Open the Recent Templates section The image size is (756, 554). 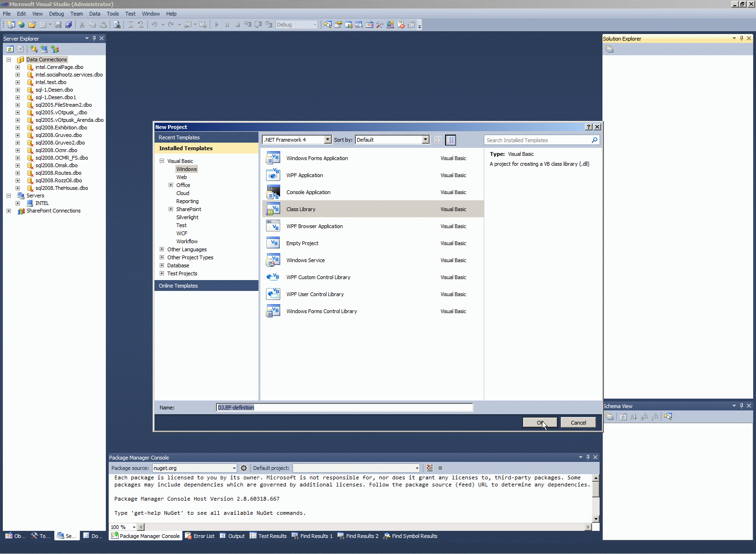tap(206, 137)
